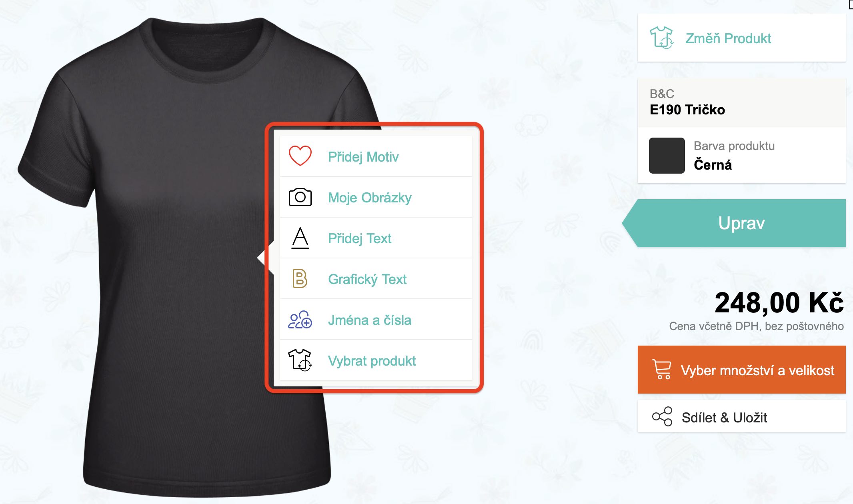Select Přidej Text in the popup menu
This screenshot has width=853, height=504.
[376, 238]
